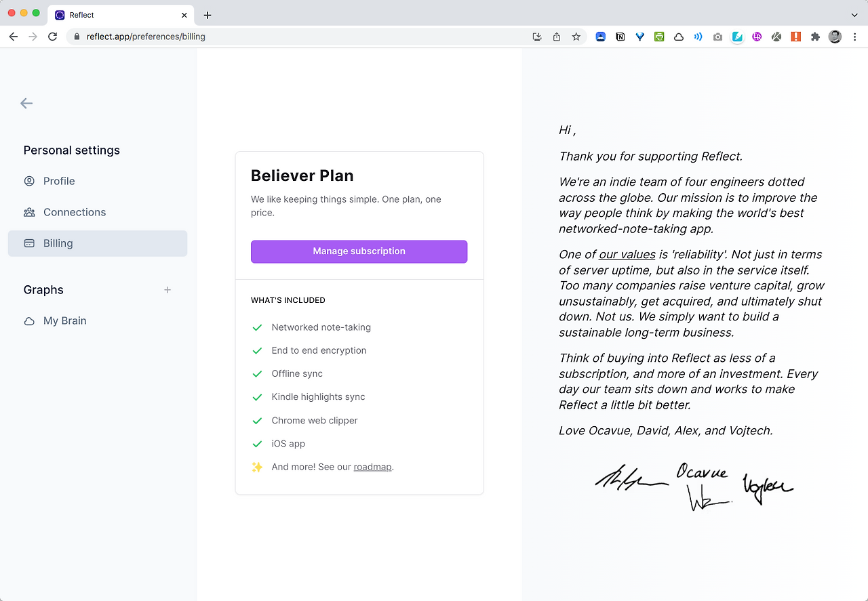Click the 'Chrome web clipper' feature text
Viewport: 868px width, 601px height.
(x=315, y=420)
